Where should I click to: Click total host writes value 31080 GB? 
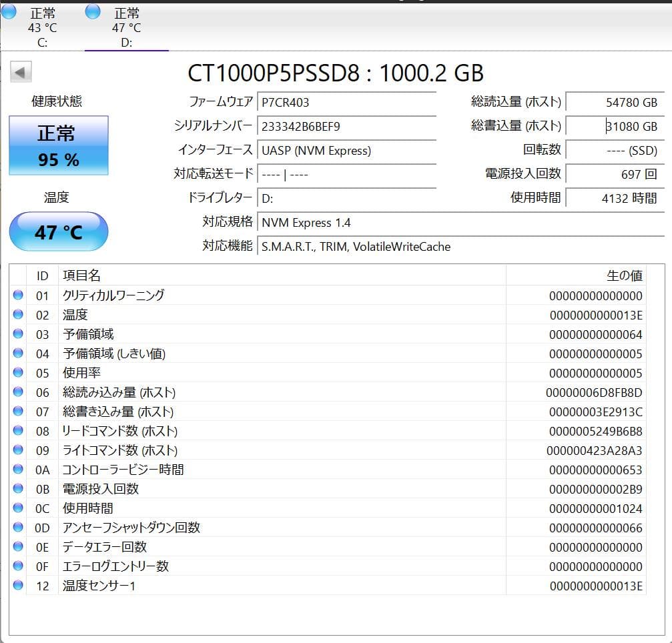[615, 126]
